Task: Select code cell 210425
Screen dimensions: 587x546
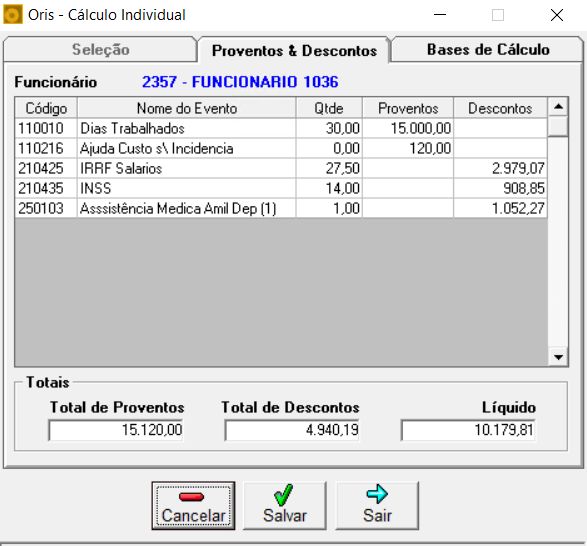Action: click(46, 169)
